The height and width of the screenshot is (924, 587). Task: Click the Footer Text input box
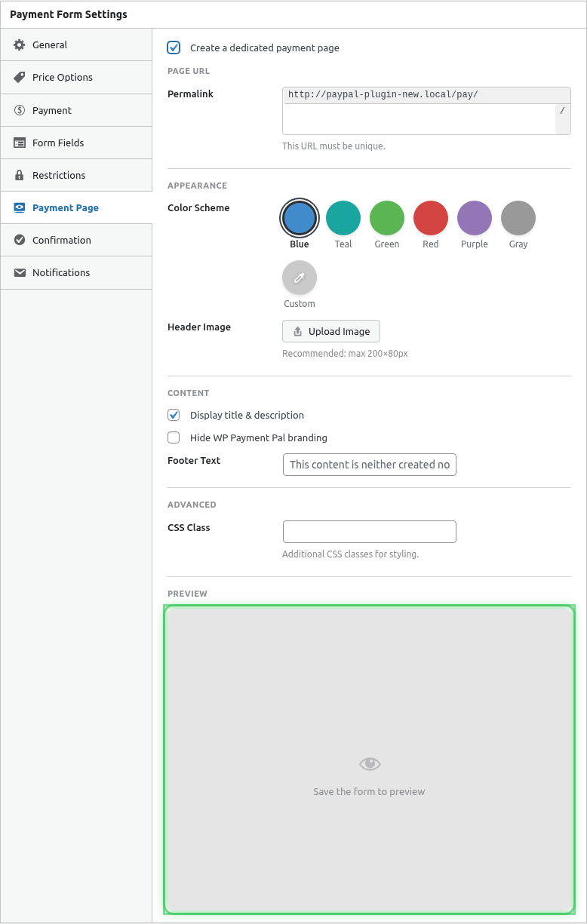369,465
